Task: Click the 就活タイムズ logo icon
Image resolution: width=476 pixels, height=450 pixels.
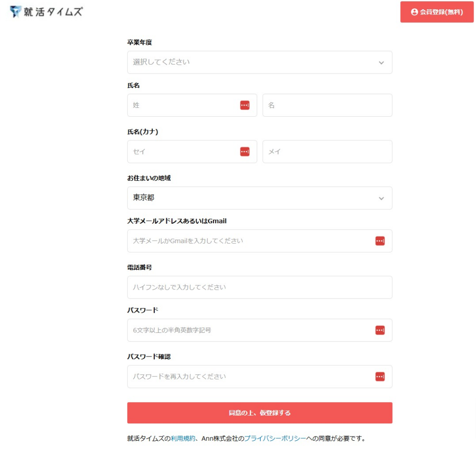Action: pyautogui.click(x=16, y=12)
